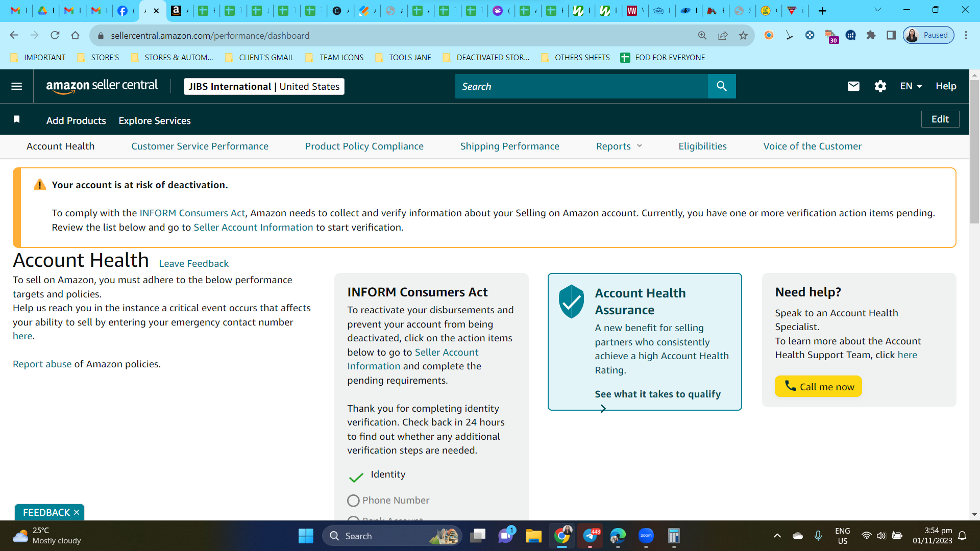Viewport: 980px width, 551px height.
Task: Open the TOOLS JANE bookmarks folder
Action: 403,58
